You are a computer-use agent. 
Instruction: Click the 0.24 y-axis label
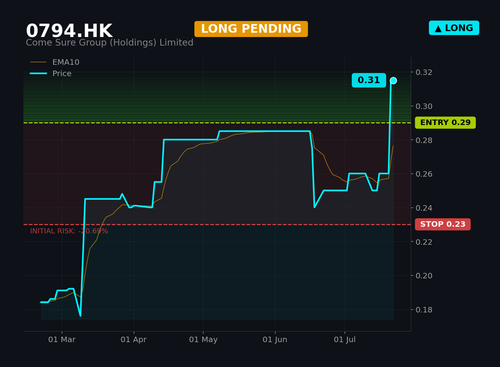[424, 208]
